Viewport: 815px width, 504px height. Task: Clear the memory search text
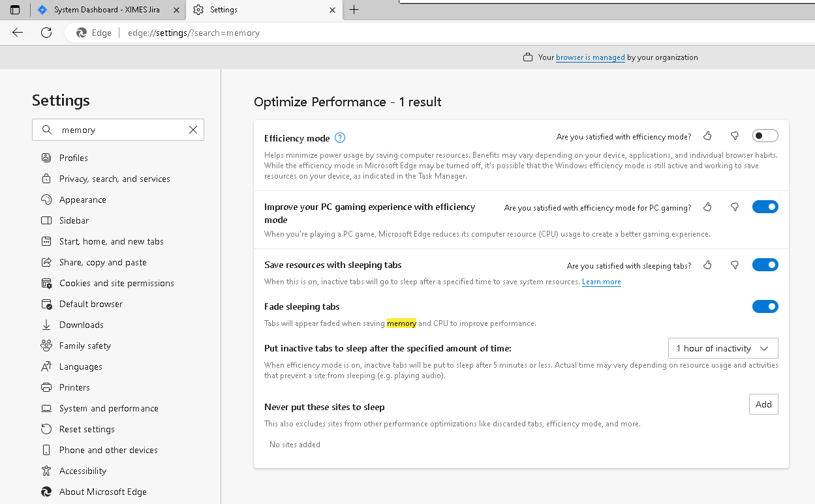[193, 130]
